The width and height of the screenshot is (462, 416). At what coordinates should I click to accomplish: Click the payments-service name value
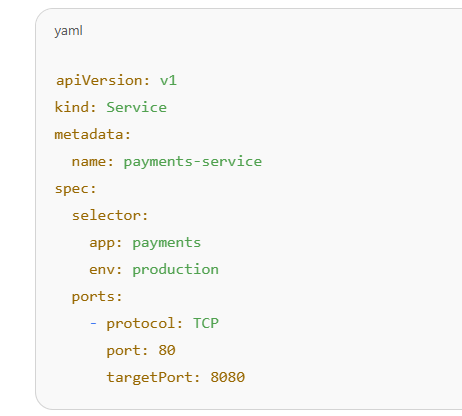(x=193, y=162)
